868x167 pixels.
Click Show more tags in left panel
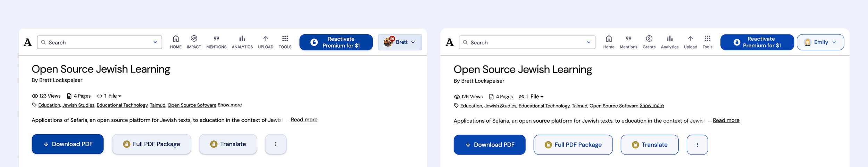click(x=230, y=105)
